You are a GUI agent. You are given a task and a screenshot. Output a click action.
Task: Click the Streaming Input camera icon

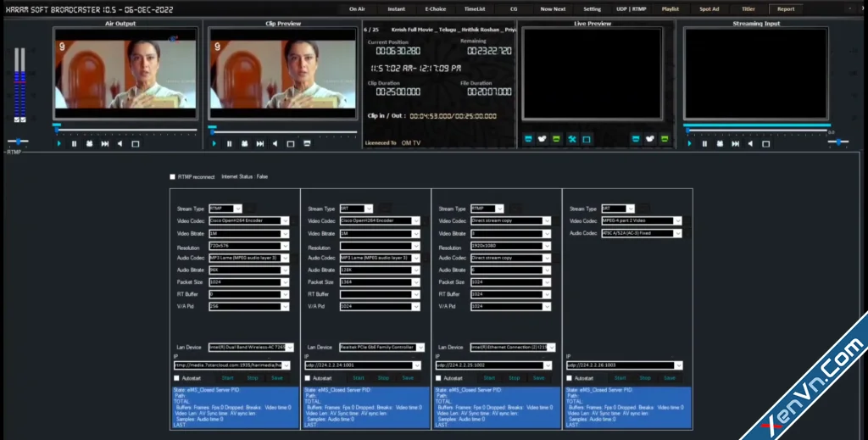point(720,144)
